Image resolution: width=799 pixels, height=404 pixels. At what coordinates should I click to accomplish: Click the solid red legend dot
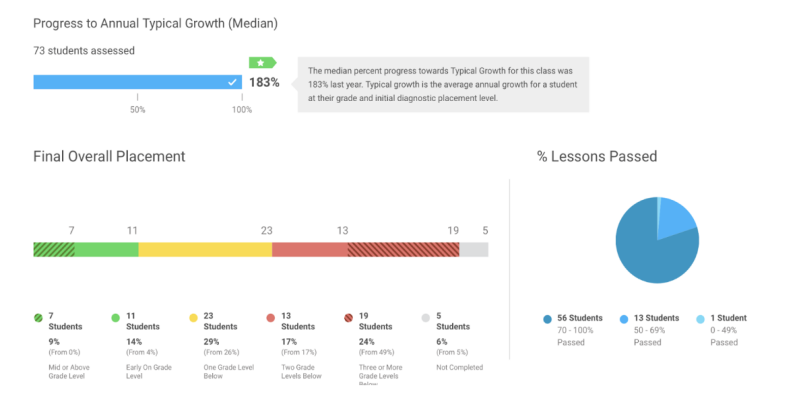(271, 318)
